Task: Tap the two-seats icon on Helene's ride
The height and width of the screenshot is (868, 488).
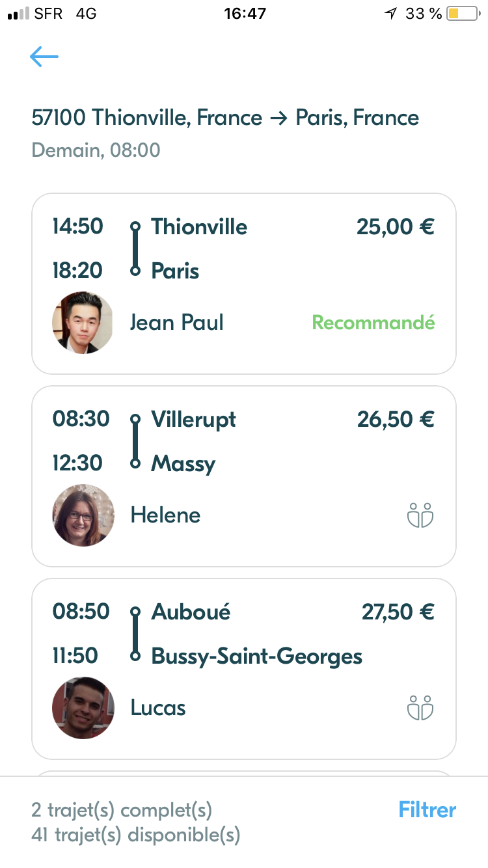Action: coord(420,515)
